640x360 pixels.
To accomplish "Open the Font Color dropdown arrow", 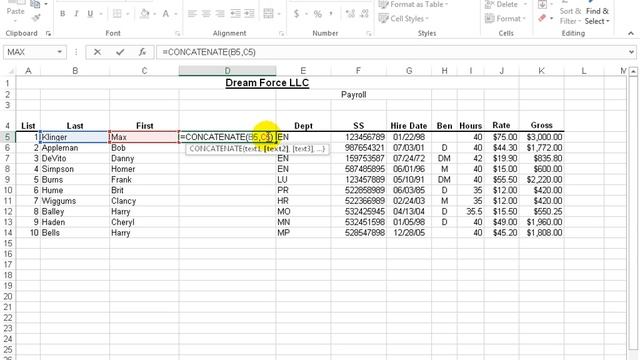I will 176,14.
